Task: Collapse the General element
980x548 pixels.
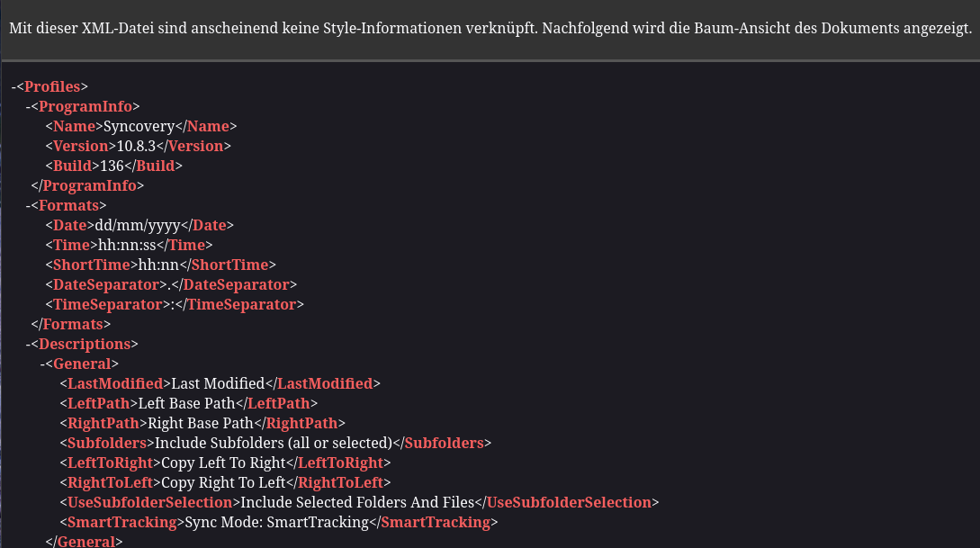Action: click(41, 364)
